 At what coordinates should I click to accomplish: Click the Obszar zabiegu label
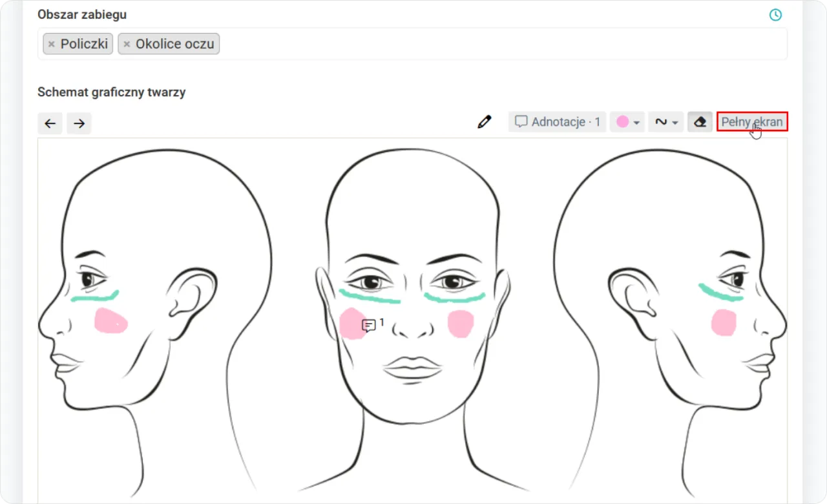coord(82,14)
